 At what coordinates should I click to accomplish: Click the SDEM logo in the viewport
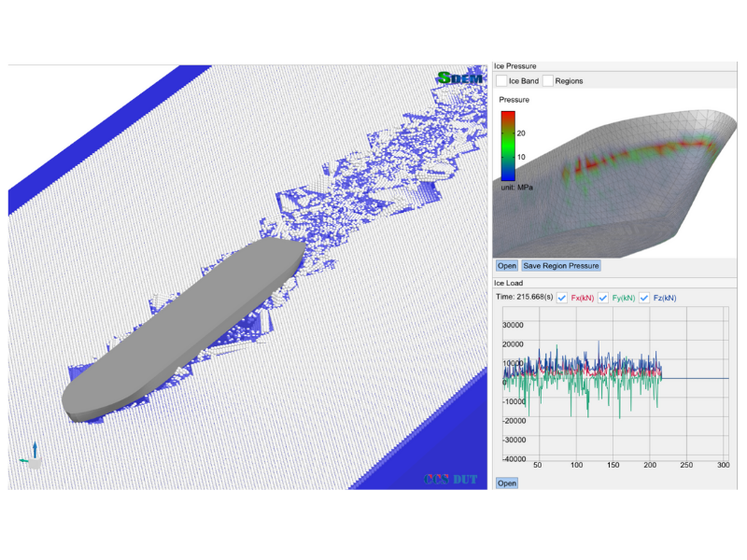(460, 79)
